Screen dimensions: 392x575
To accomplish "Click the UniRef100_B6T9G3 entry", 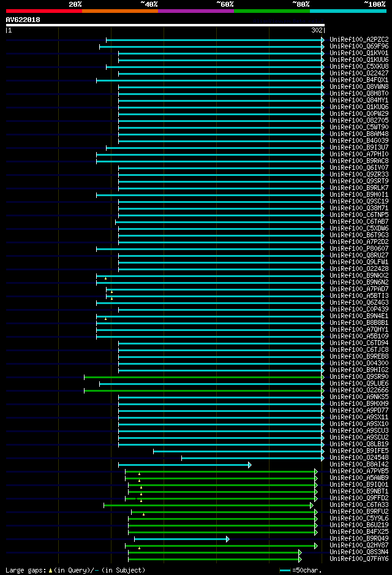I will coord(359,235).
